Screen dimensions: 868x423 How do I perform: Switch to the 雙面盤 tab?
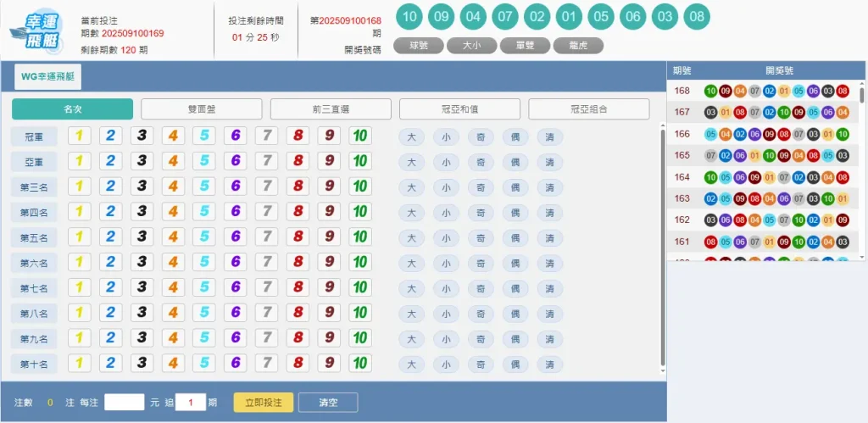pyautogui.click(x=202, y=109)
